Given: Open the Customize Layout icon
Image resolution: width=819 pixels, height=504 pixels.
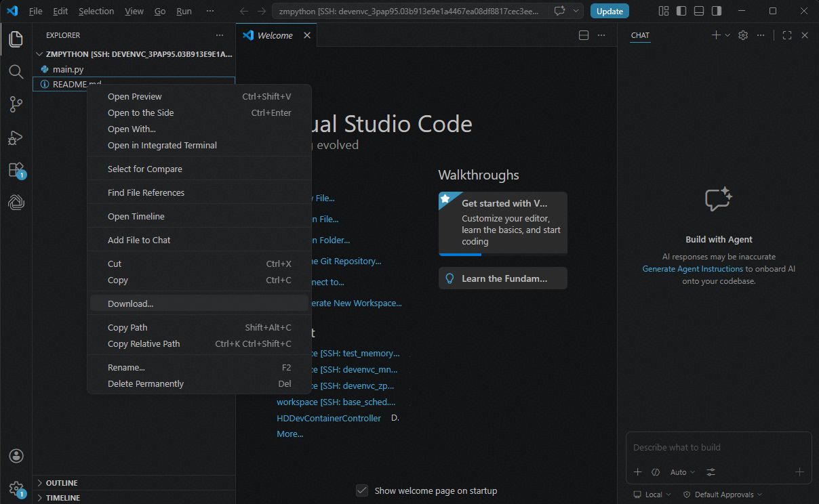Looking at the screenshot, I should click(x=664, y=11).
